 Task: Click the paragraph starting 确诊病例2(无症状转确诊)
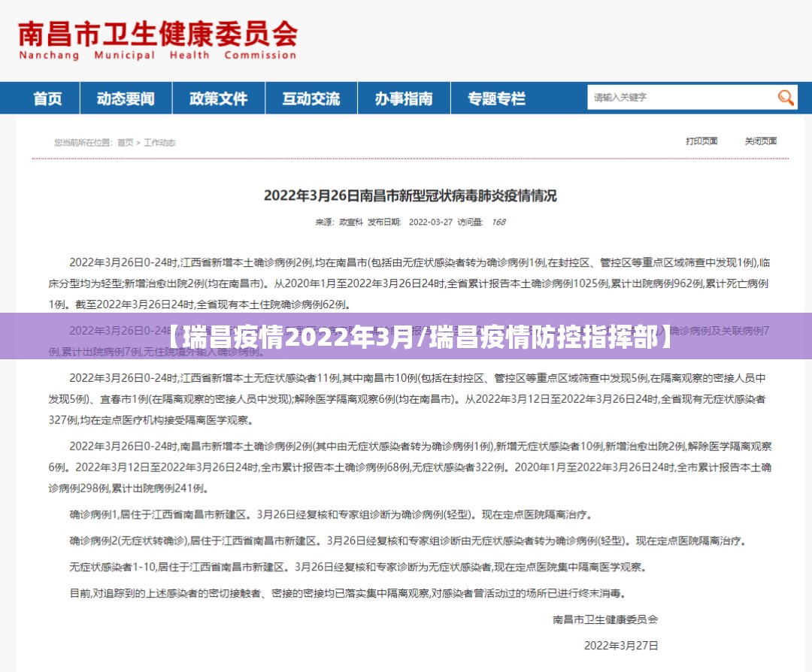pos(408,541)
